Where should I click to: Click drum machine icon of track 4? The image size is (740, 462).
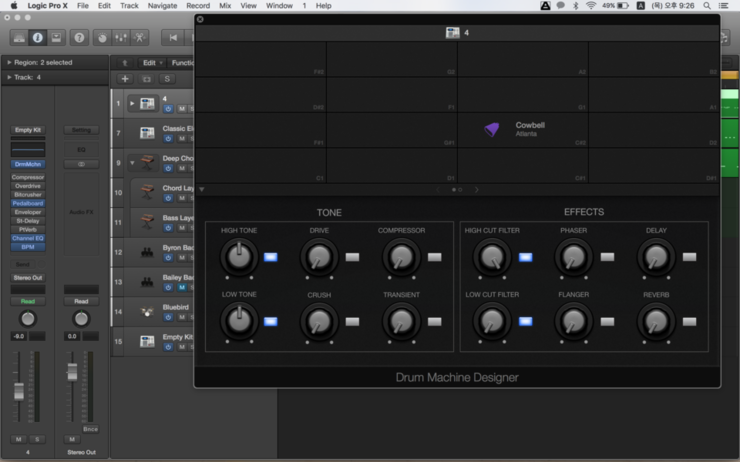pos(147,103)
